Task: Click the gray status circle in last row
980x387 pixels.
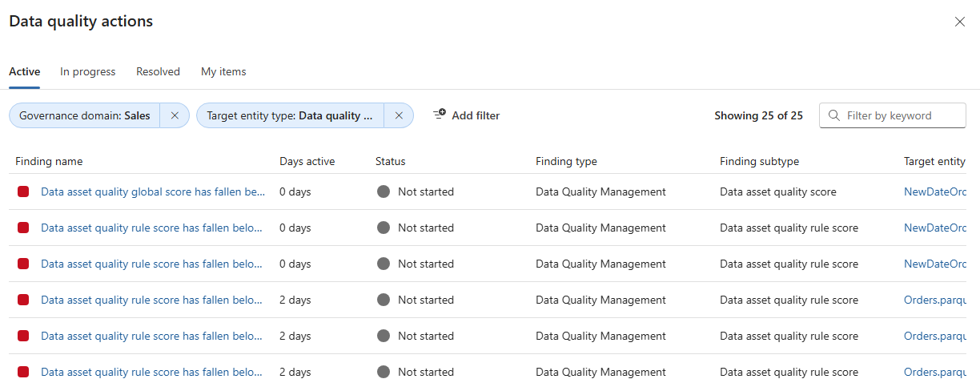Action: (384, 372)
